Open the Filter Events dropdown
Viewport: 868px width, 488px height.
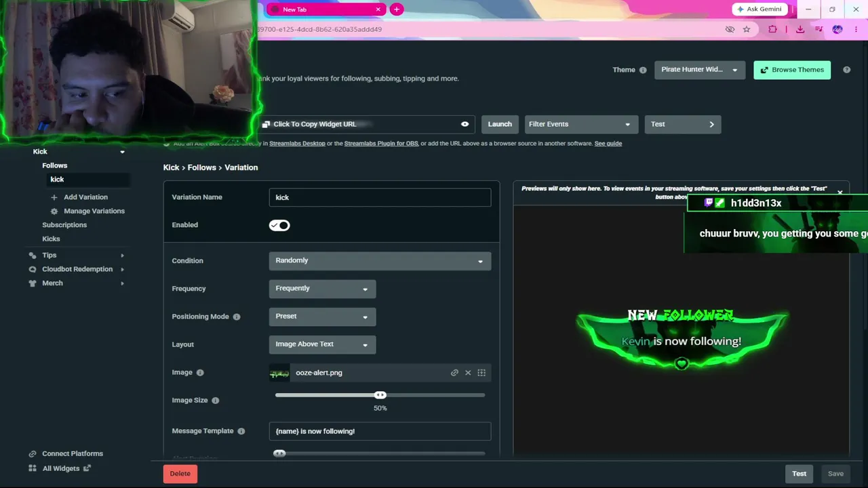tap(580, 124)
